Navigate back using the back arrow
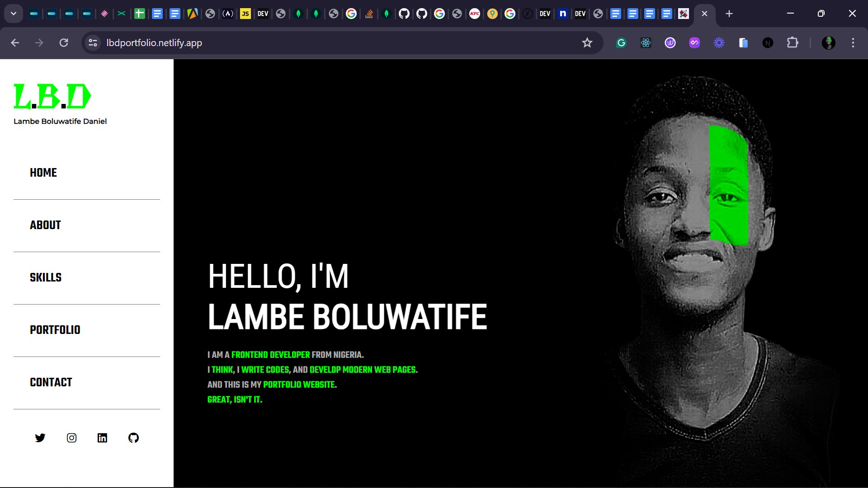868x488 pixels. point(15,43)
